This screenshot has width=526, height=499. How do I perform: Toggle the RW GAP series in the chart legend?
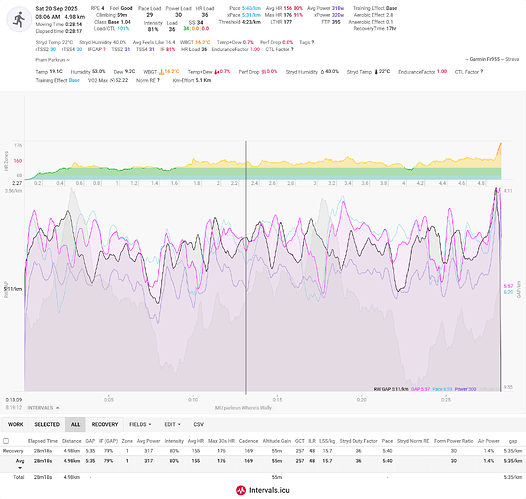[391, 389]
